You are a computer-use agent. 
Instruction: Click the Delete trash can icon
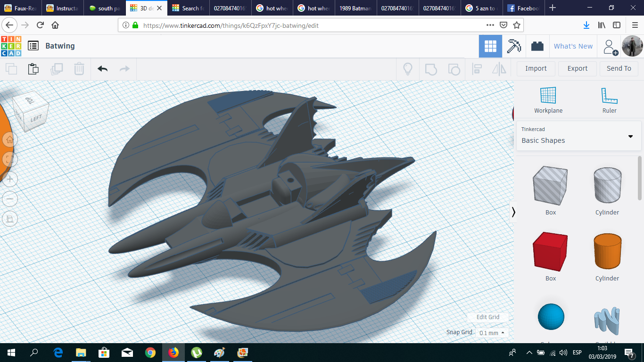(79, 69)
